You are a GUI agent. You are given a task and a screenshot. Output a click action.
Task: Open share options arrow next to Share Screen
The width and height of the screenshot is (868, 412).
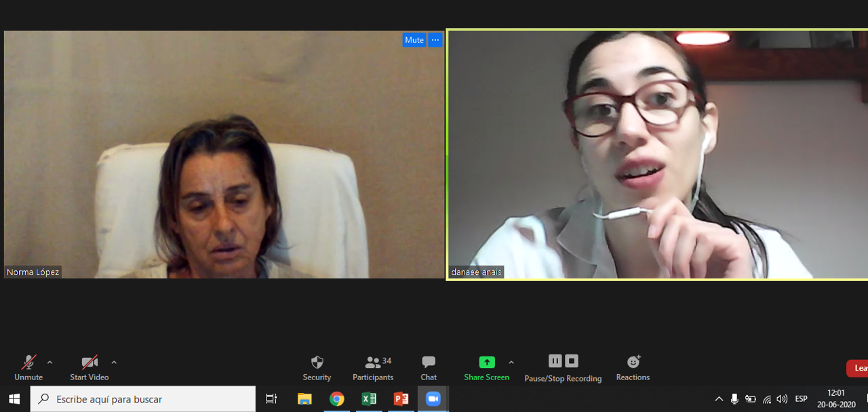pyautogui.click(x=511, y=363)
